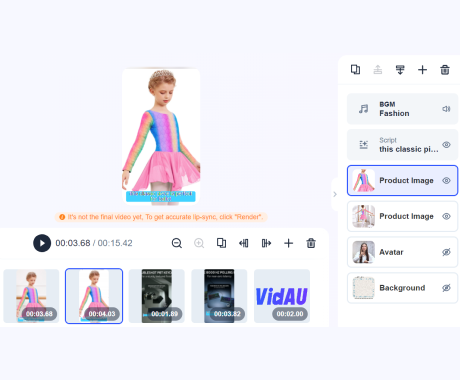Open the music note icon in BGM row
460x380 pixels.
[364, 109]
